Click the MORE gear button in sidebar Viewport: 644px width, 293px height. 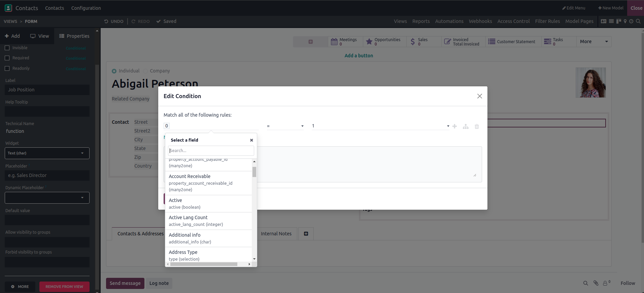(20, 287)
